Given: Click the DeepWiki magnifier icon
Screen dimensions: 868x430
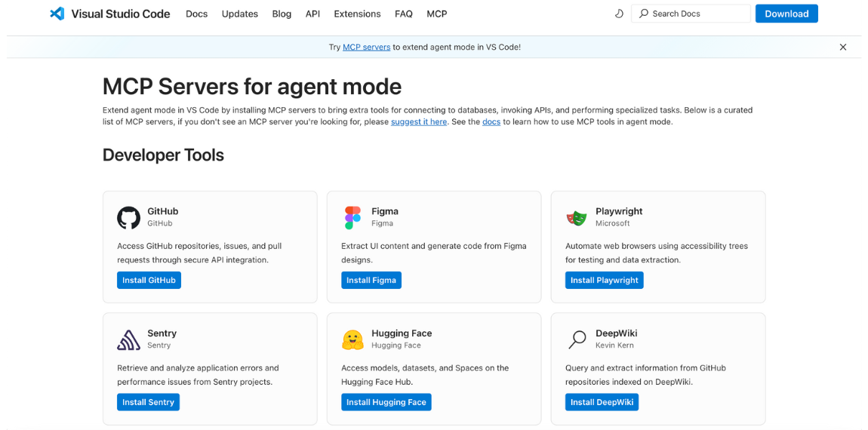Looking at the screenshot, I should point(577,340).
